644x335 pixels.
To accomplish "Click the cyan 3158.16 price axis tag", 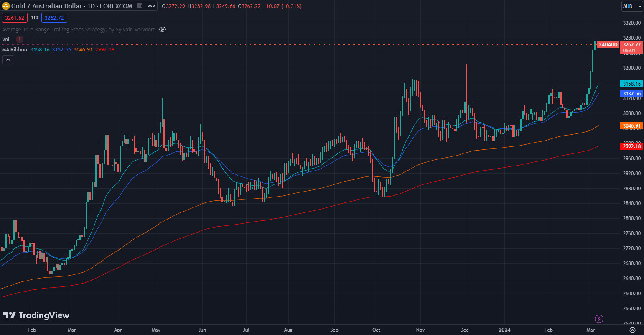I will 631,84.
